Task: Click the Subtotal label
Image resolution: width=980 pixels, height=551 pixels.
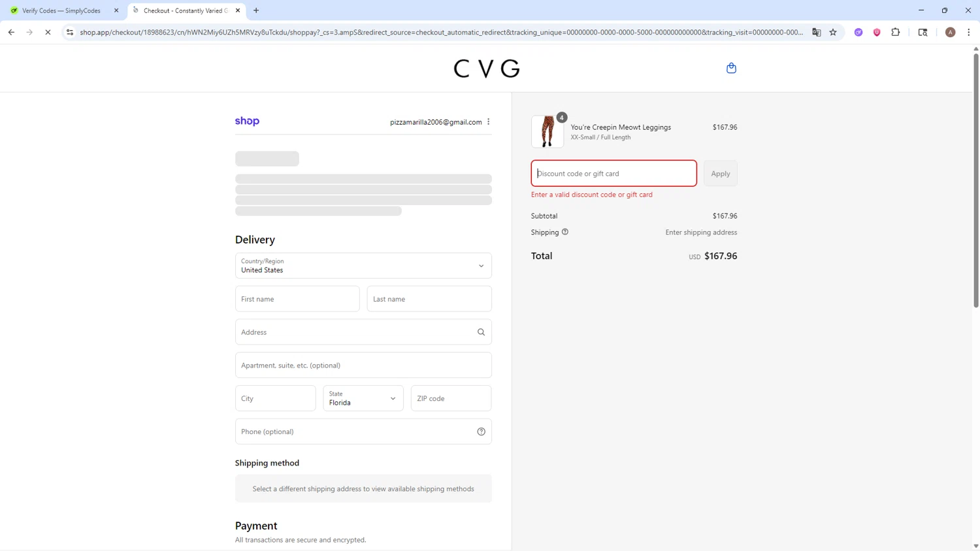Action: 544,216
